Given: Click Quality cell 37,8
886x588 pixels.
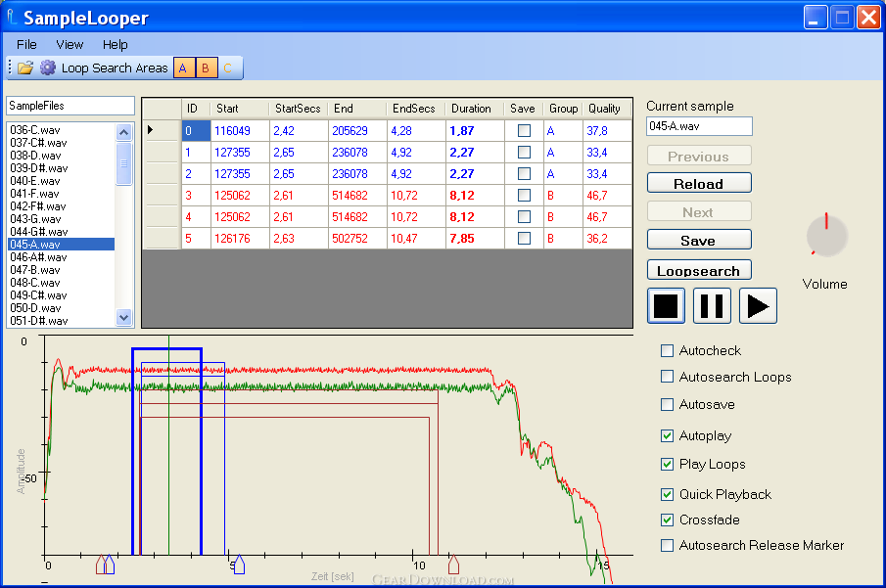Looking at the screenshot, I should tap(607, 130).
